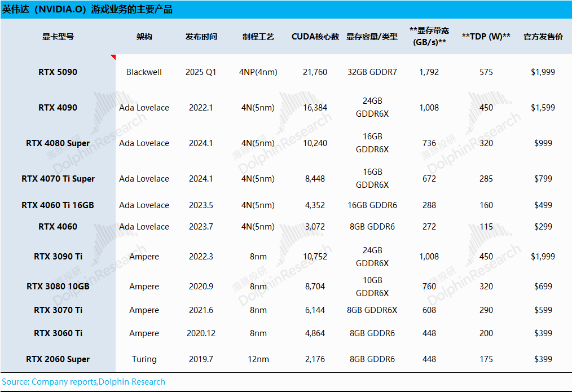Select the RTX 4060 model cell

coord(58,226)
